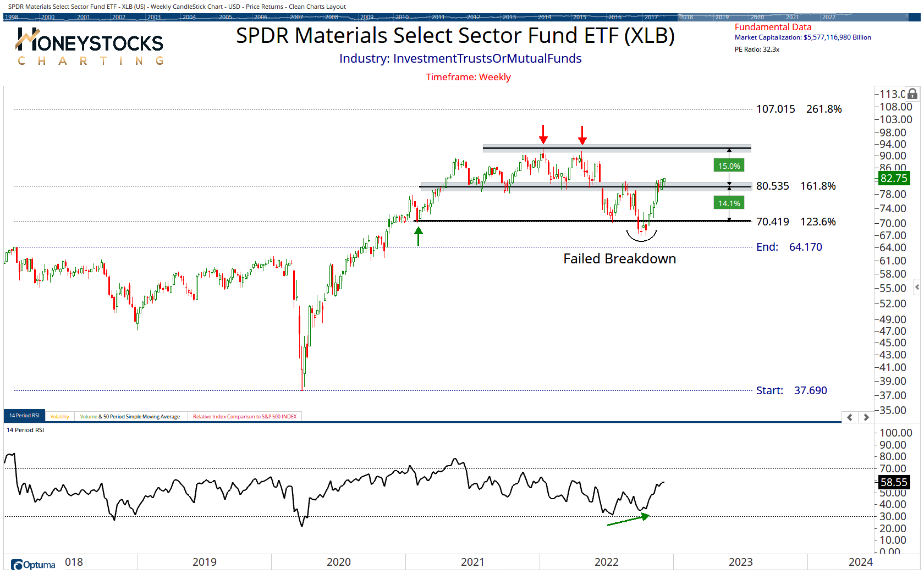
Task: Click the Start: 37.690 Fibonacci label
Action: [x=791, y=390]
